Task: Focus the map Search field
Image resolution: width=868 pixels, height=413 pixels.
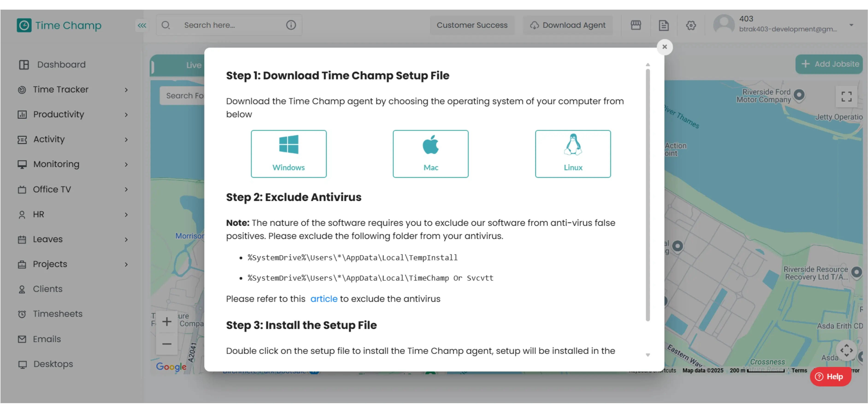Action: (182, 96)
